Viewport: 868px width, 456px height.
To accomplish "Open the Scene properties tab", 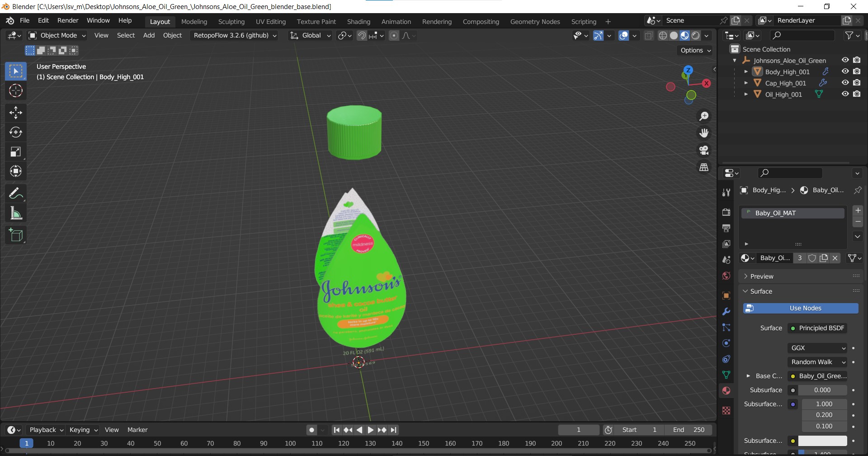I will click(726, 260).
